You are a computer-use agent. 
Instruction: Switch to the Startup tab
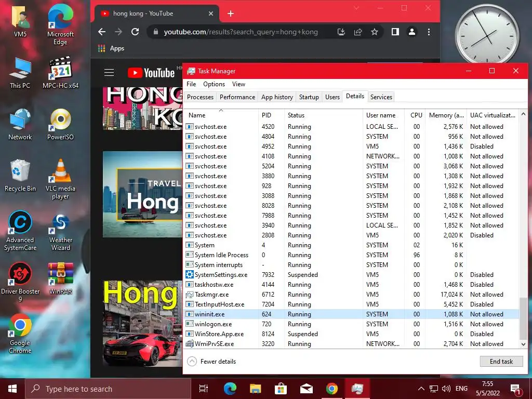coord(309,97)
